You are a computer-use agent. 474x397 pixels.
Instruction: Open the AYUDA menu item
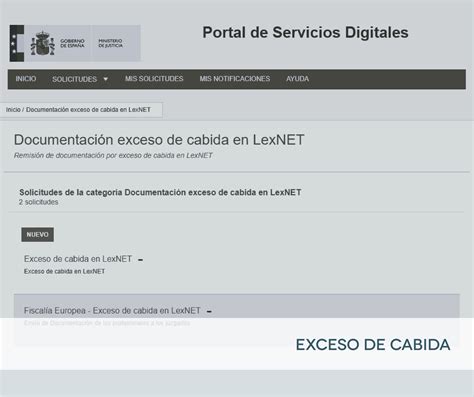pyautogui.click(x=297, y=79)
